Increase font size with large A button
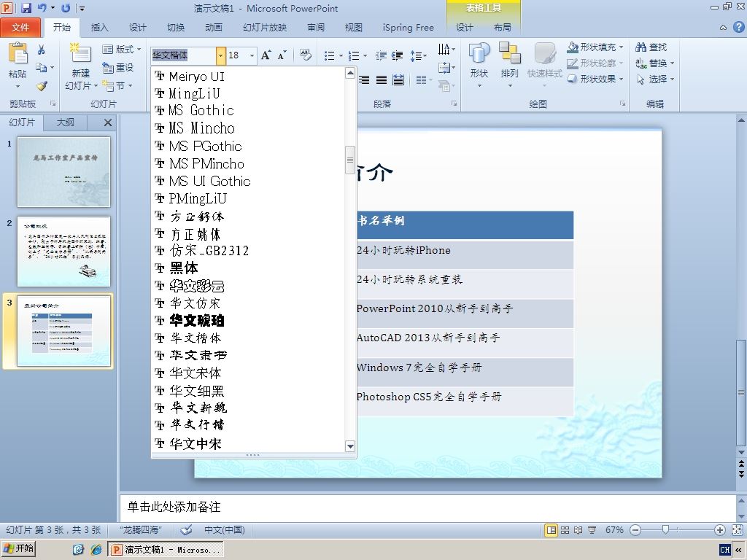The image size is (747, 560). coord(266,55)
